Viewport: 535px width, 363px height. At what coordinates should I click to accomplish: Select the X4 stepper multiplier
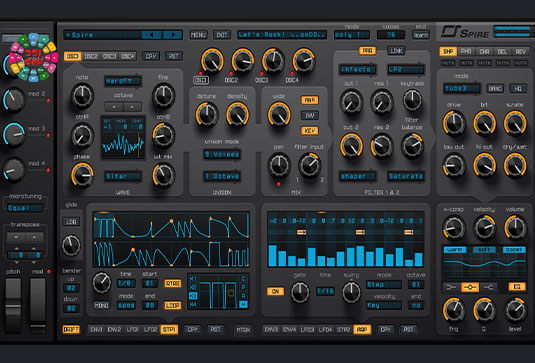(x=193, y=304)
